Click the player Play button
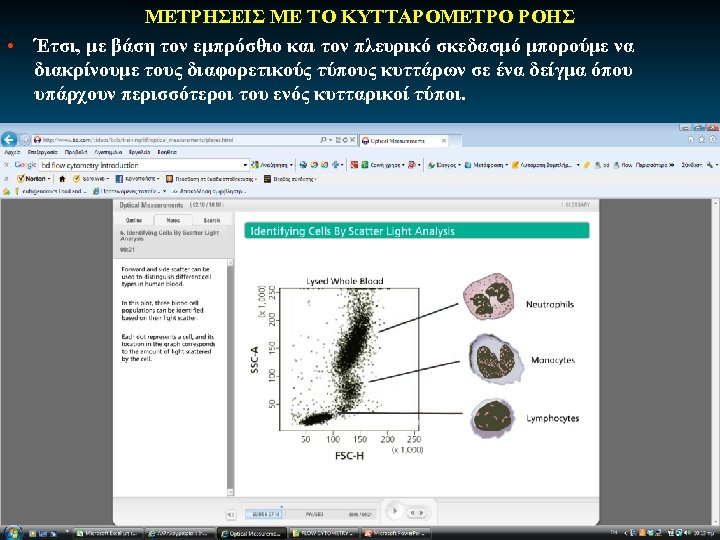This screenshot has height=540, width=720. 394,511
